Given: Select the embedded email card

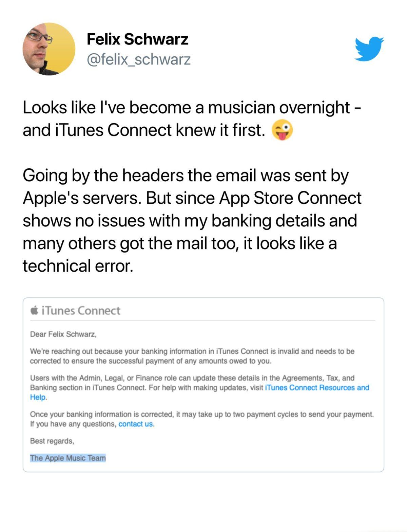Looking at the screenshot, I should point(203,384).
